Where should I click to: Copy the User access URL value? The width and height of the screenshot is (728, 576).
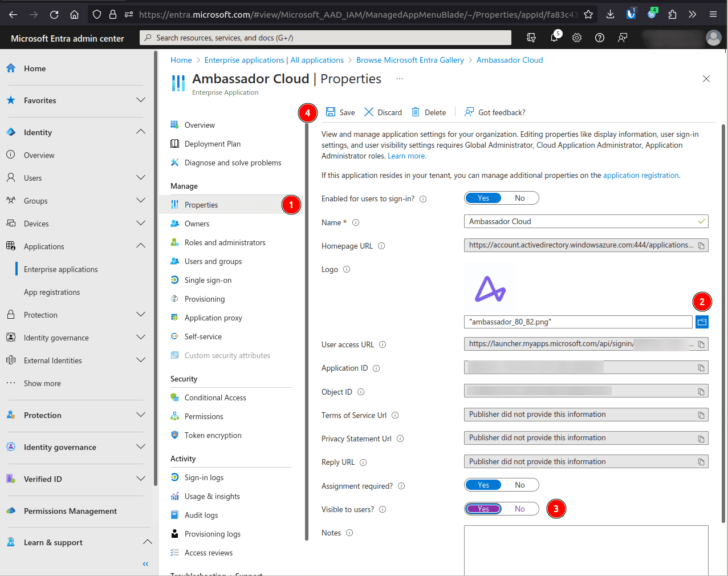pyautogui.click(x=701, y=344)
